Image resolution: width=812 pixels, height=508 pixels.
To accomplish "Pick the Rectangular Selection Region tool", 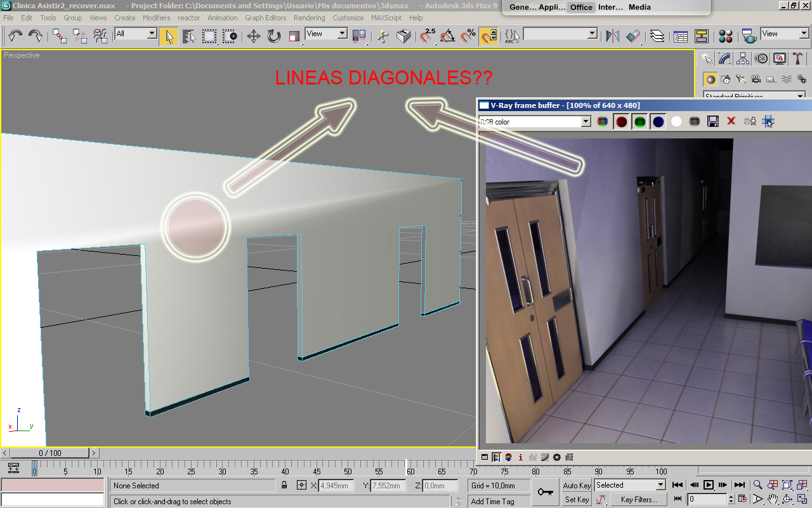I will (209, 36).
